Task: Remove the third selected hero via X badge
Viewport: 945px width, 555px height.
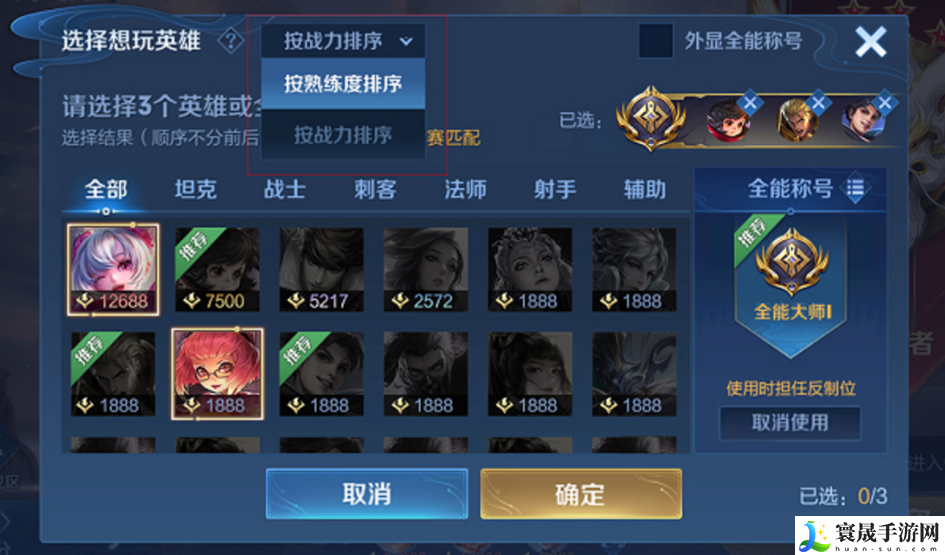Action: click(x=885, y=102)
